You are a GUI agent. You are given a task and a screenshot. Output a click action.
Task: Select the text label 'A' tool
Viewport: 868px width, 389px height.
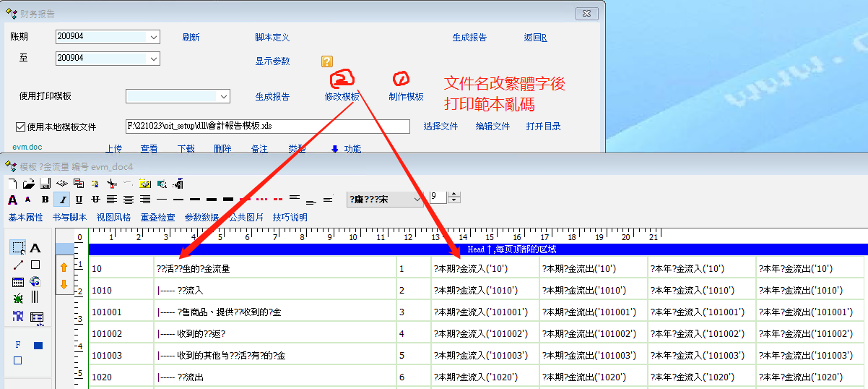pos(35,248)
